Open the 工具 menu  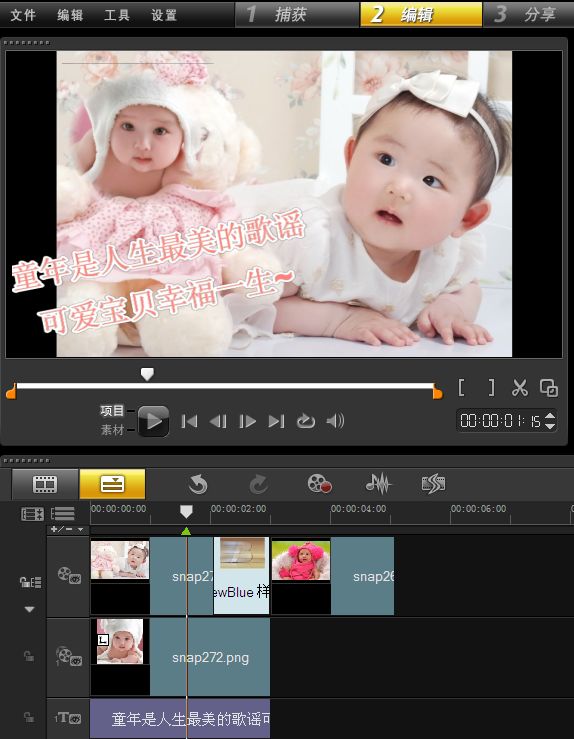[x=117, y=15]
